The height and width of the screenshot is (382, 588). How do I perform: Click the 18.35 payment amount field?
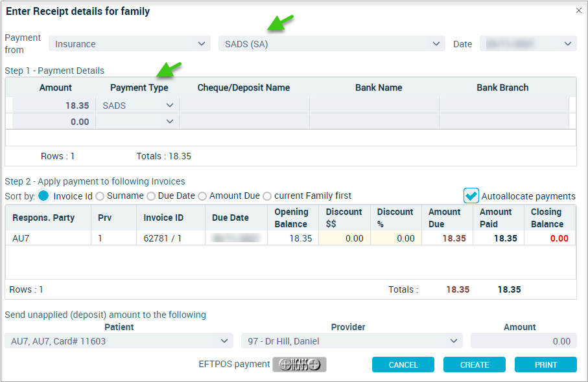(54, 106)
